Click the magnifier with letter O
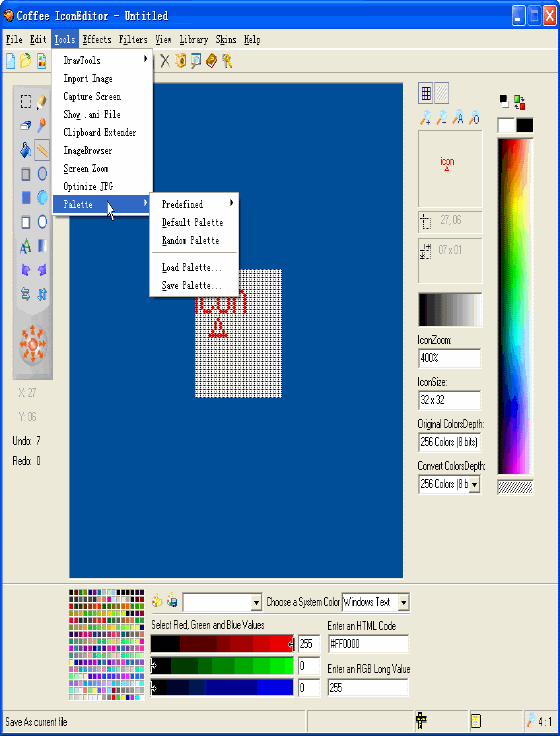Image resolution: width=560 pixels, height=736 pixels. click(474, 117)
